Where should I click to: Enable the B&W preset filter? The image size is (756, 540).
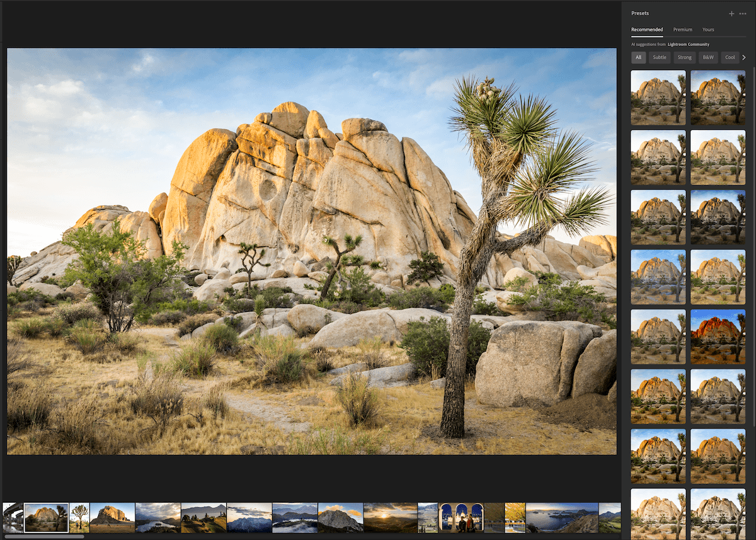pos(708,57)
